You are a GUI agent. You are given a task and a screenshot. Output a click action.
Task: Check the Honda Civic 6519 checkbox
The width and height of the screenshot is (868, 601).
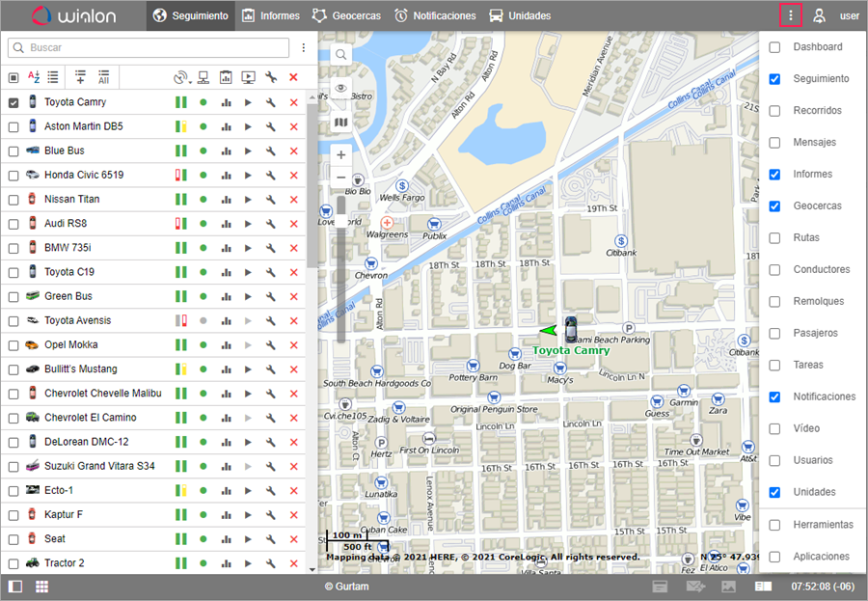pyautogui.click(x=14, y=176)
